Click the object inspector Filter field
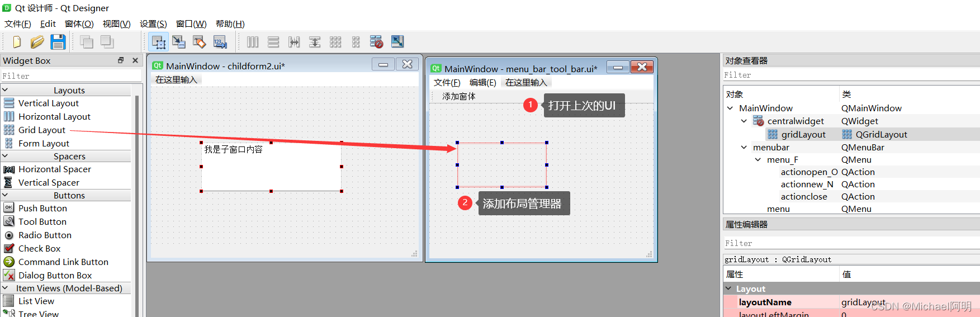This screenshot has height=317, width=980. (x=851, y=75)
